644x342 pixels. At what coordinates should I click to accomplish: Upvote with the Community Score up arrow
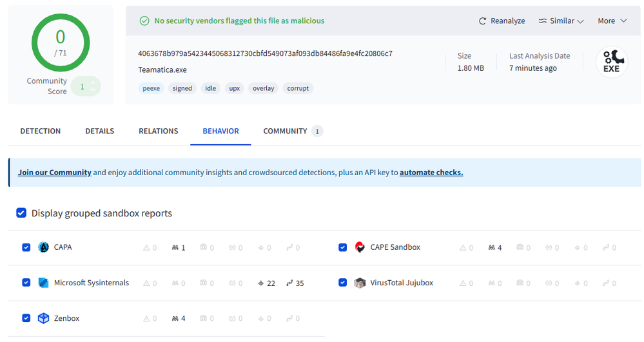point(93,82)
